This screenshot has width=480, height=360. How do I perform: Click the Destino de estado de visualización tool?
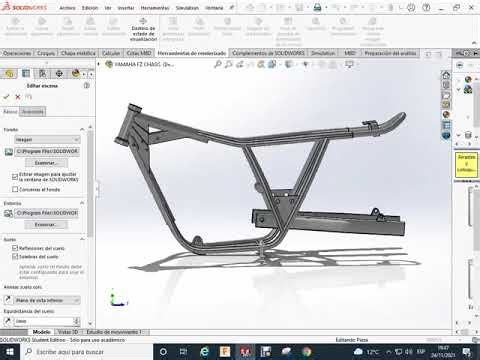143,30
